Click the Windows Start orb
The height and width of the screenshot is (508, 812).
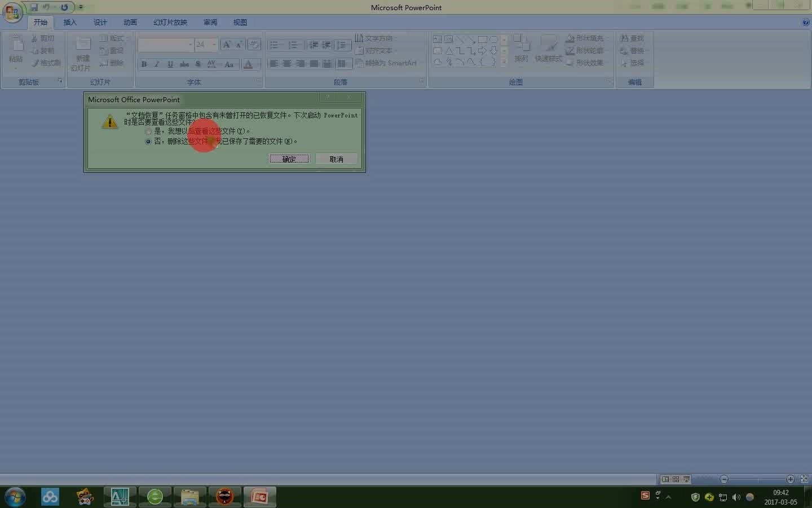[x=15, y=497]
